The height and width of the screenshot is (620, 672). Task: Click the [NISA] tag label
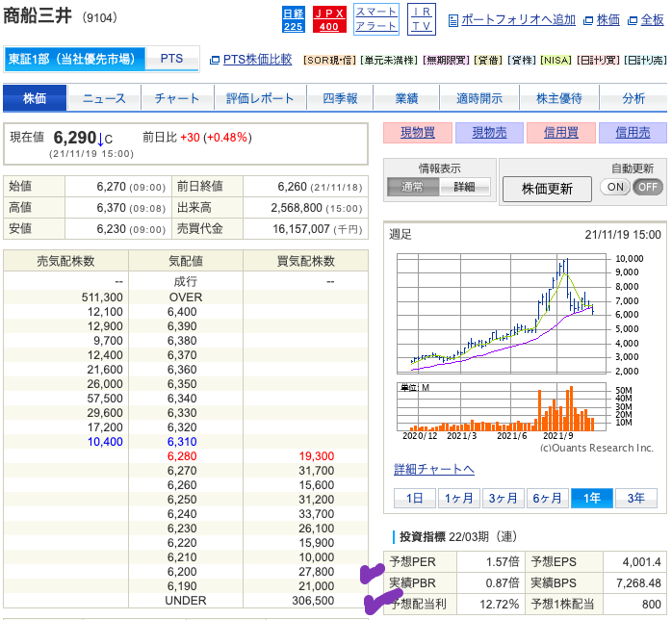[556, 61]
